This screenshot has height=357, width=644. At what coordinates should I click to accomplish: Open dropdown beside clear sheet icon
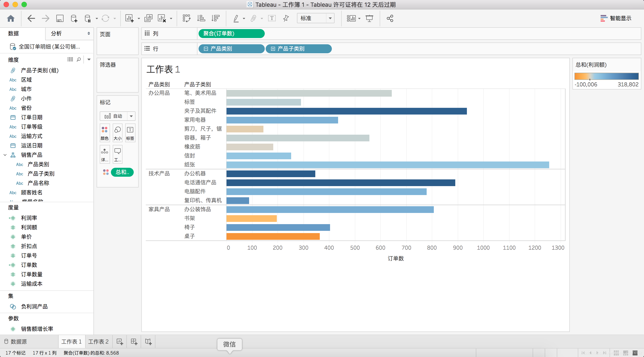(x=171, y=19)
